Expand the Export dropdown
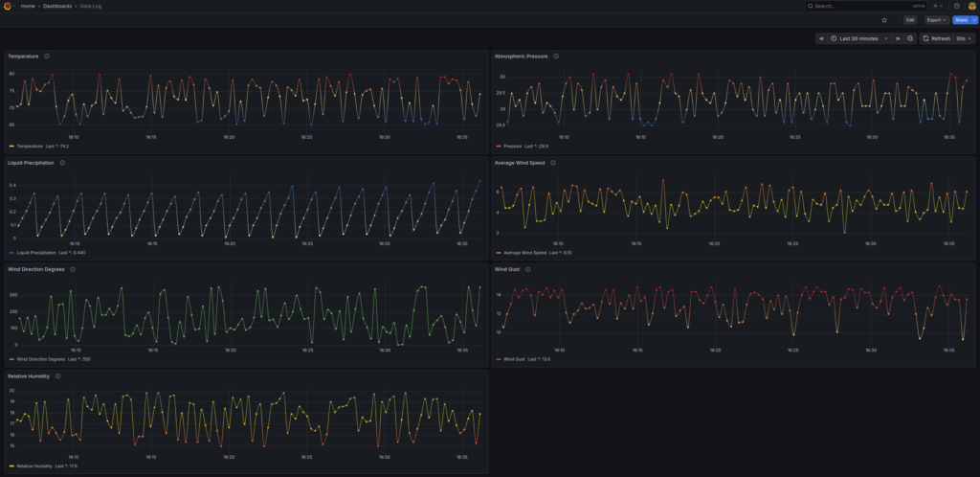Screen dimensions: 980x477 coord(937,19)
